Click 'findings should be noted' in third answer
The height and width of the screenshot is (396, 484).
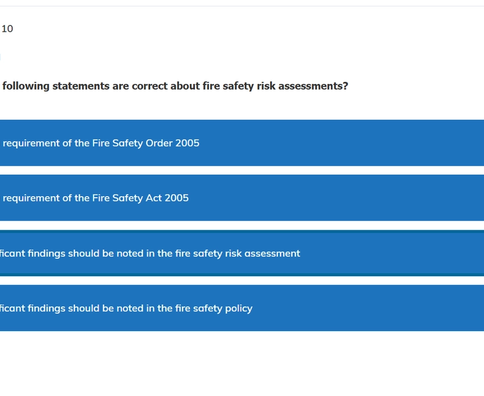coord(86,253)
